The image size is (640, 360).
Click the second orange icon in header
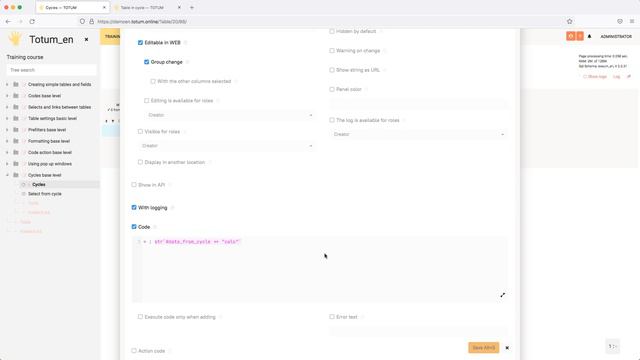pos(580,36)
